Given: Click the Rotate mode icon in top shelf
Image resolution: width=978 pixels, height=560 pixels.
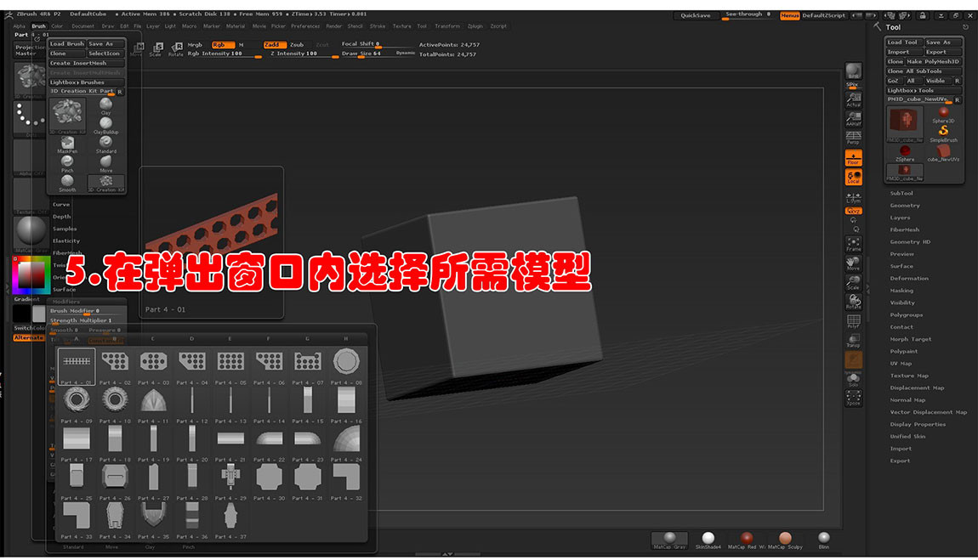Looking at the screenshot, I should point(177,49).
